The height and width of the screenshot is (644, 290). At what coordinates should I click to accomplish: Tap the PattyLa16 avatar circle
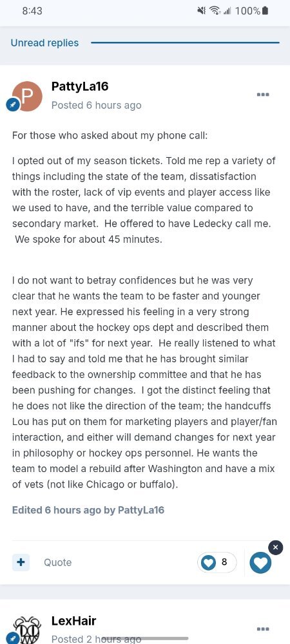[x=27, y=97]
